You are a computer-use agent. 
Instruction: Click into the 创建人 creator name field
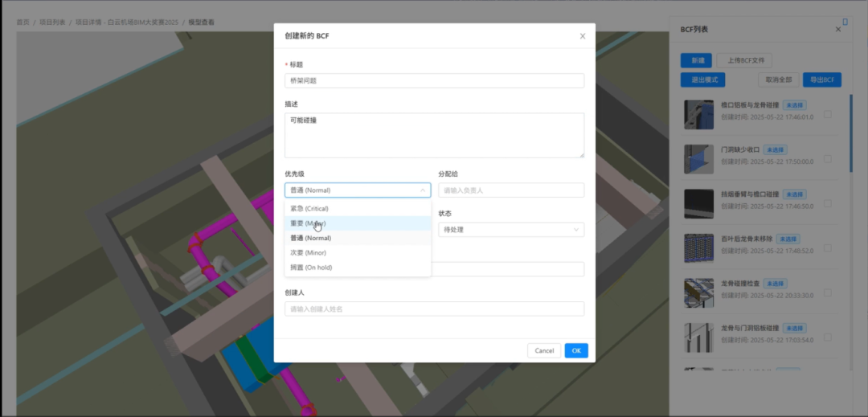point(434,309)
